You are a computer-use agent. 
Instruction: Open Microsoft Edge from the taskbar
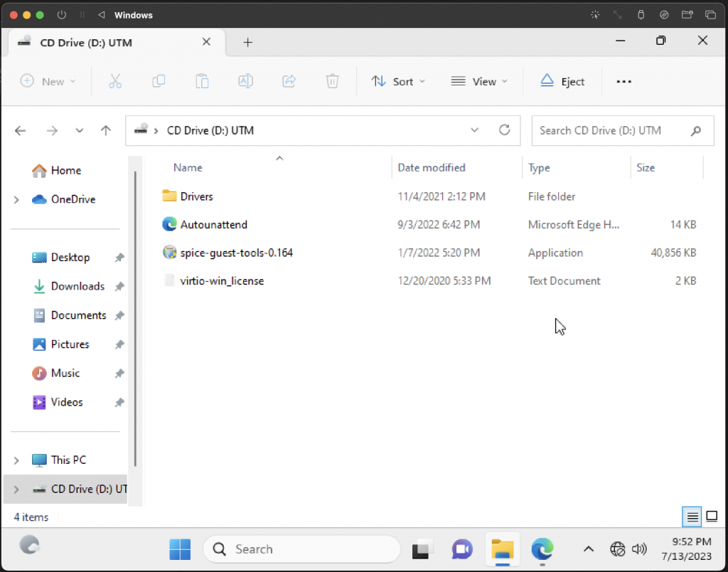(542, 549)
